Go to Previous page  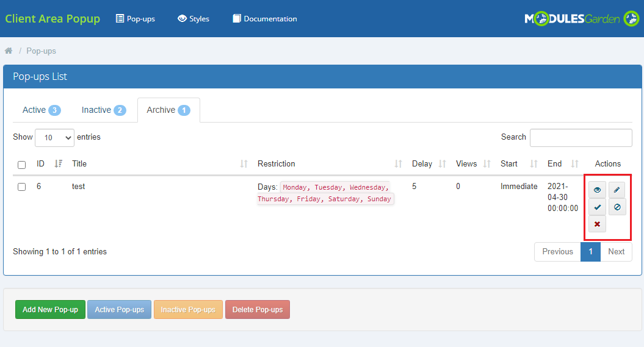coord(557,252)
